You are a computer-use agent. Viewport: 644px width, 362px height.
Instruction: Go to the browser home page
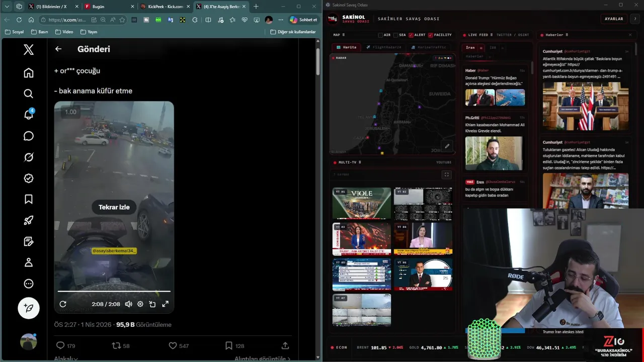[31, 20]
